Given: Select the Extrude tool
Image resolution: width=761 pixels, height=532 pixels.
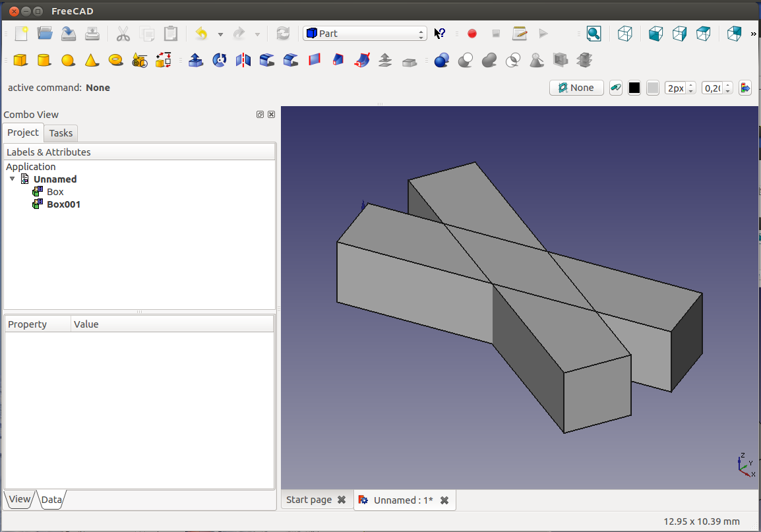Looking at the screenshot, I should (196, 61).
